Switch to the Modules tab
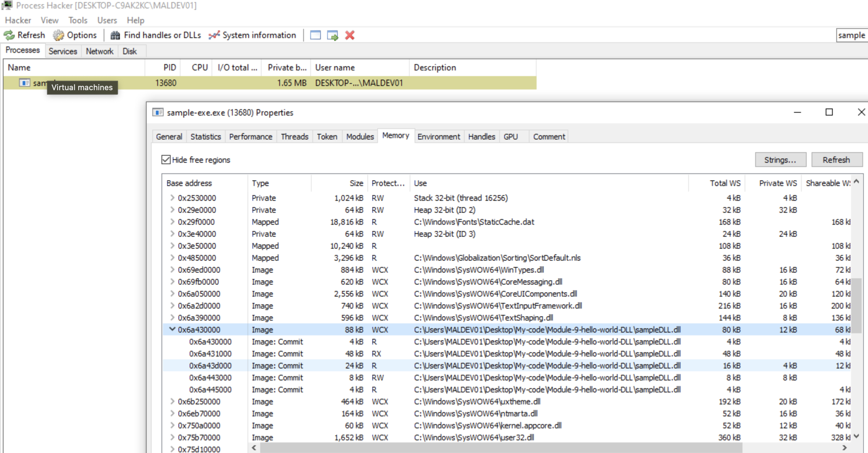 click(x=360, y=137)
